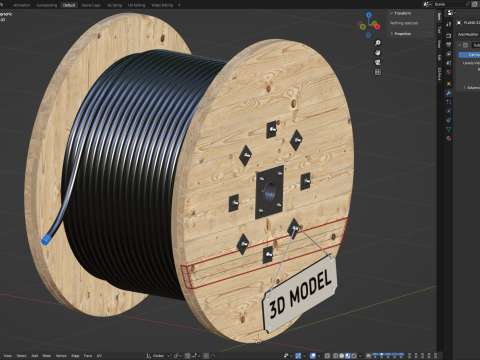
Task: Select the Catmull-Clark subdivision button
Action: [469, 55]
